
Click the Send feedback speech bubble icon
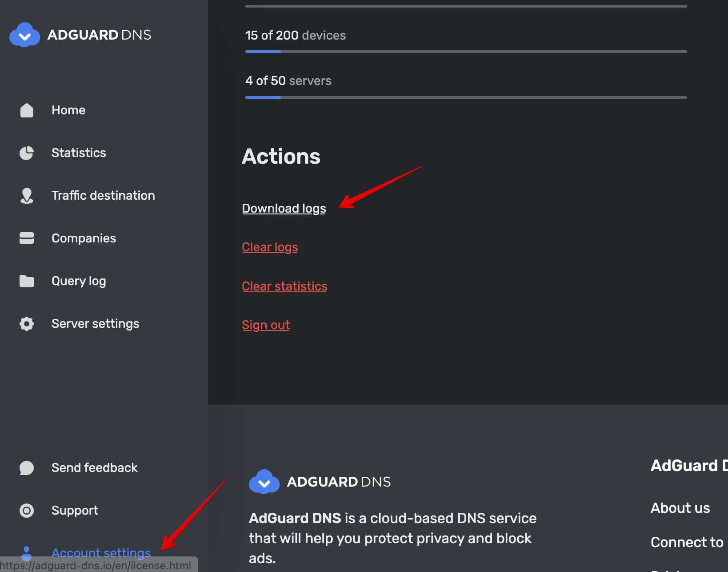(x=26, y=467)
